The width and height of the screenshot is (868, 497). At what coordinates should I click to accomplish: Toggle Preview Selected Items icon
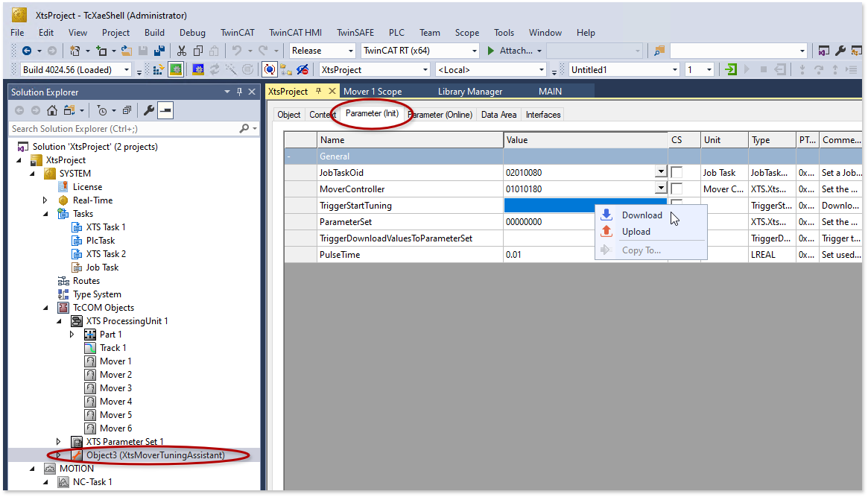click(165, 111)
